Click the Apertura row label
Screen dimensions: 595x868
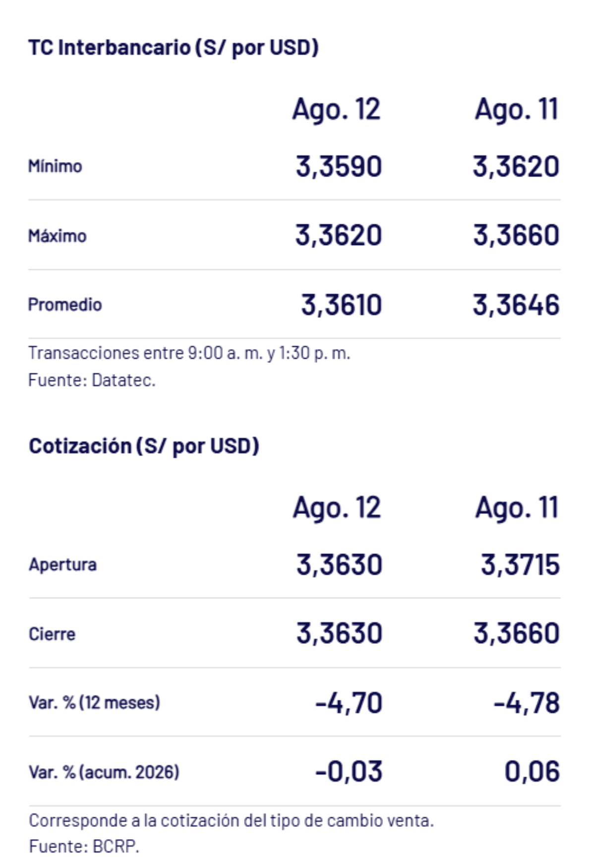coord(62,564)
